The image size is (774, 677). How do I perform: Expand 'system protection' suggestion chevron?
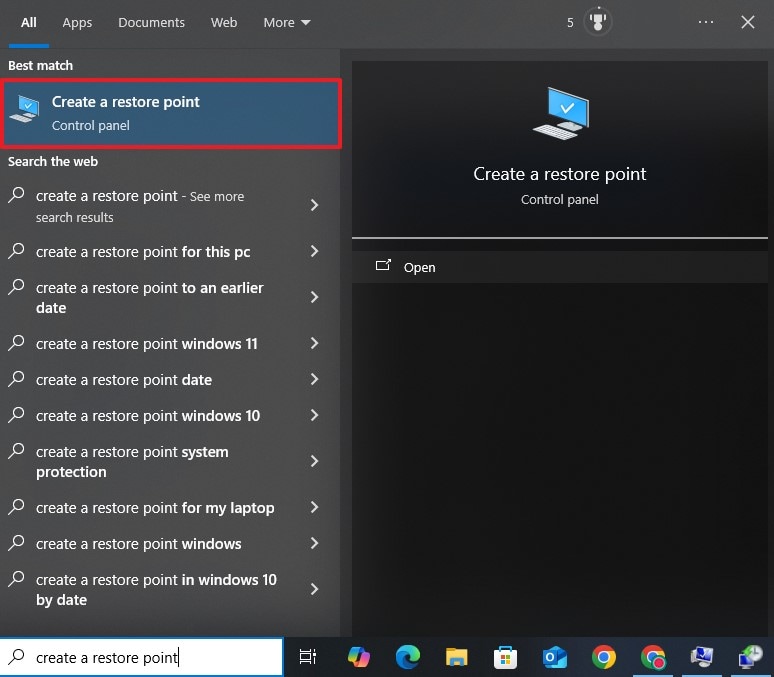[314, 461]
